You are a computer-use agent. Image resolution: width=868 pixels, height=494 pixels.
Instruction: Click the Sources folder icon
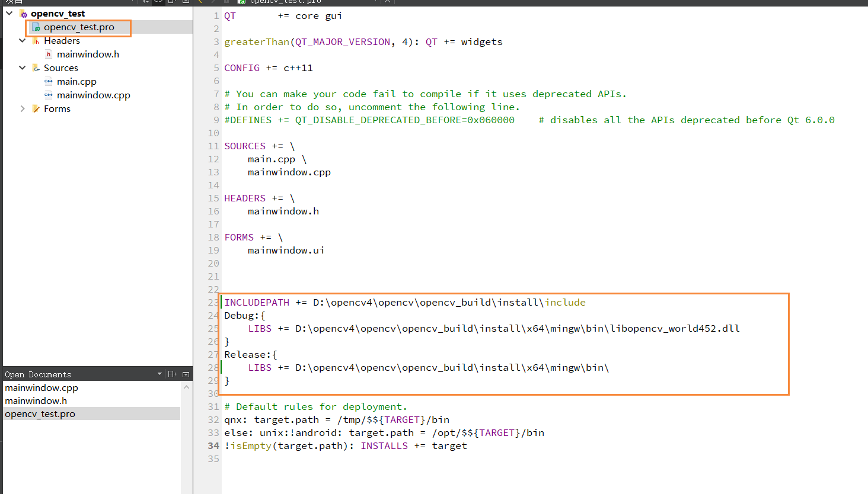[x=36, y=68]
